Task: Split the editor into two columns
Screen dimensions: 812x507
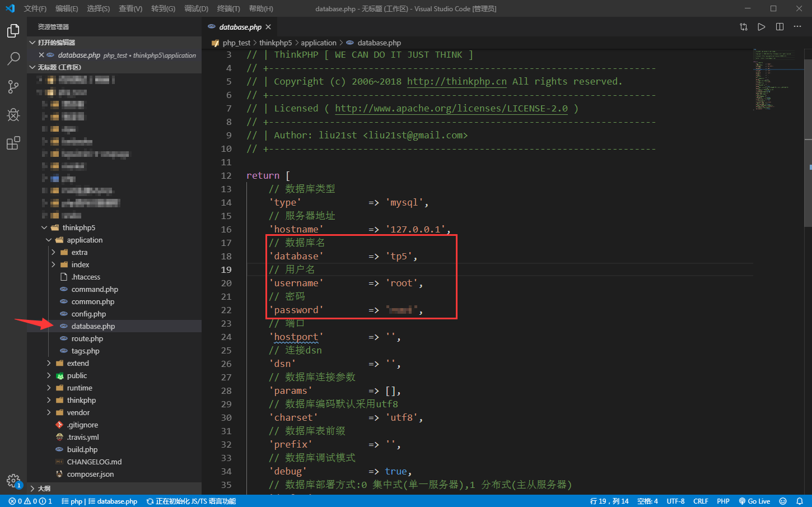Action: [779, 26]
